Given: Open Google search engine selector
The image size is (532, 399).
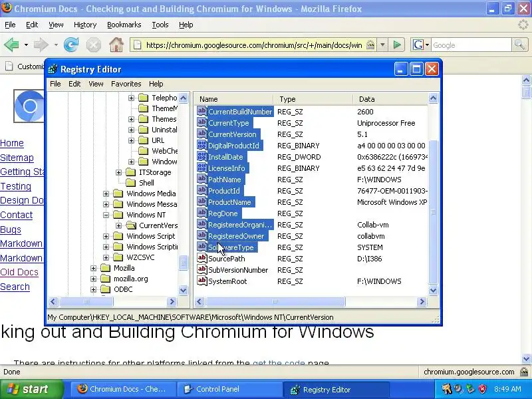Looking at the screenshot, I should pos(421,45).
